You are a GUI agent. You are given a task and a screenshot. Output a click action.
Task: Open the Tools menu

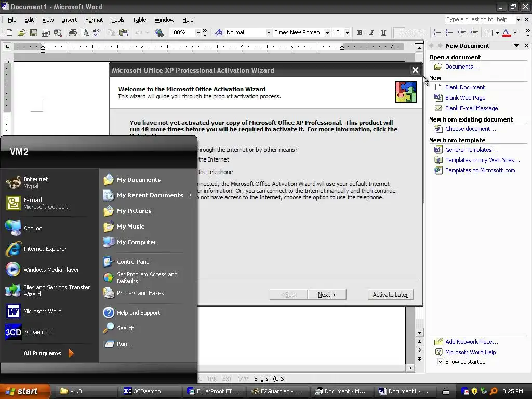118,20
